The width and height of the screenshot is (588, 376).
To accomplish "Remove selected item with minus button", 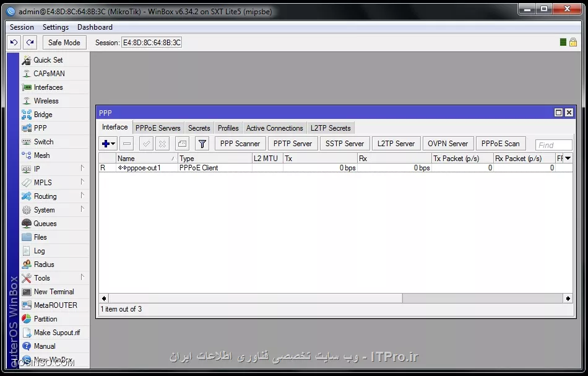I will tap(127, 143).
